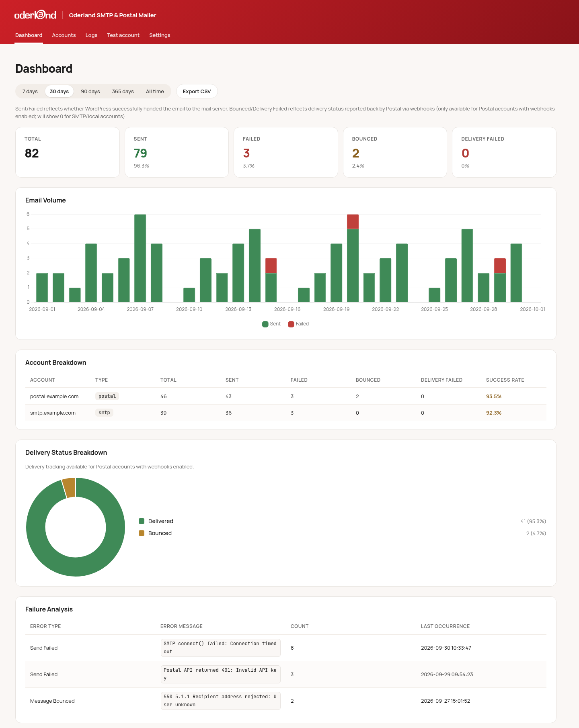Click the Bounced legend swatch
579x728 pixels.
click(142, 533)
